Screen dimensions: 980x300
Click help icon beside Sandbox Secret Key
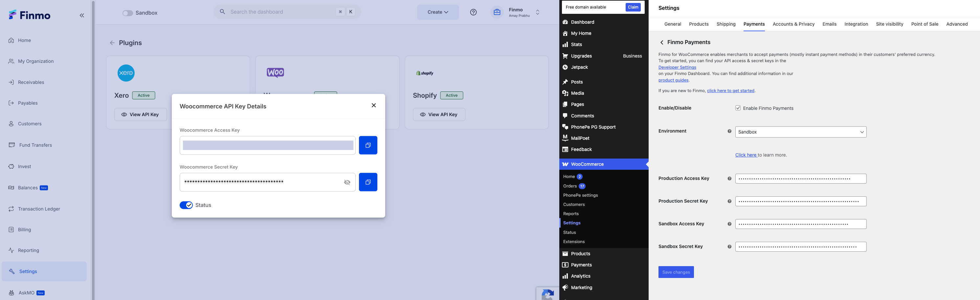pyautogui.click(x=729, y=247)
